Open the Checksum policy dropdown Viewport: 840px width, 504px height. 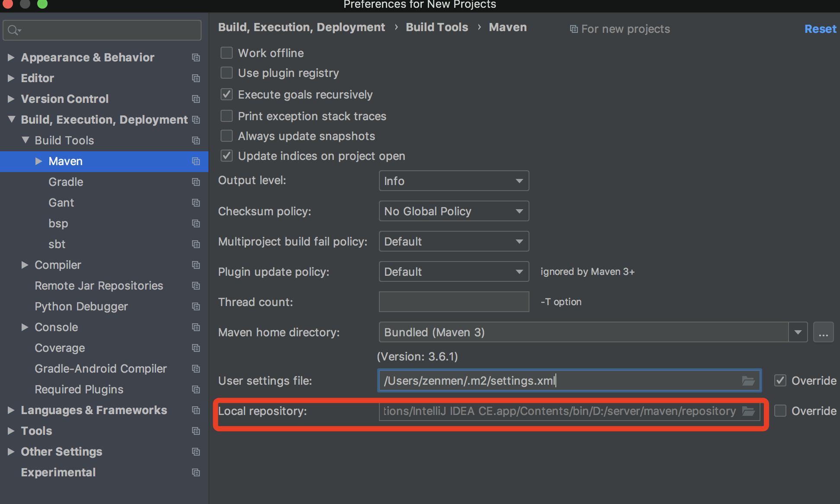point(454,211)
